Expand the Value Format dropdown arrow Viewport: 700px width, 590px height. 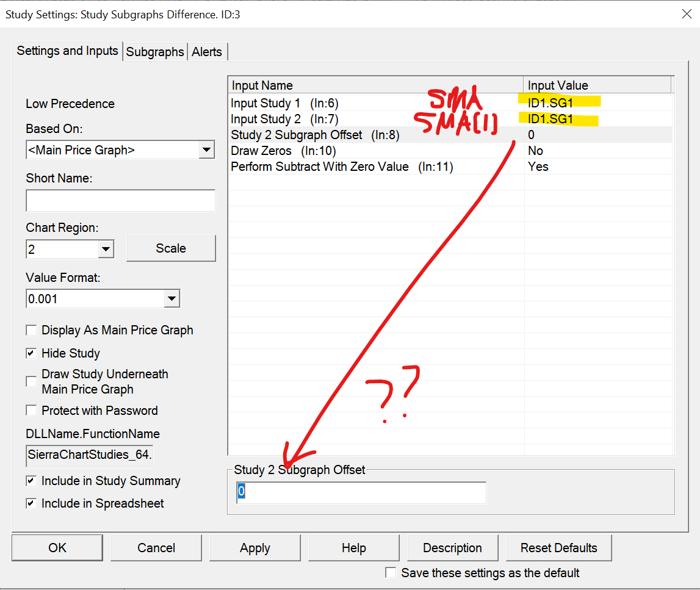coord(172,298)
